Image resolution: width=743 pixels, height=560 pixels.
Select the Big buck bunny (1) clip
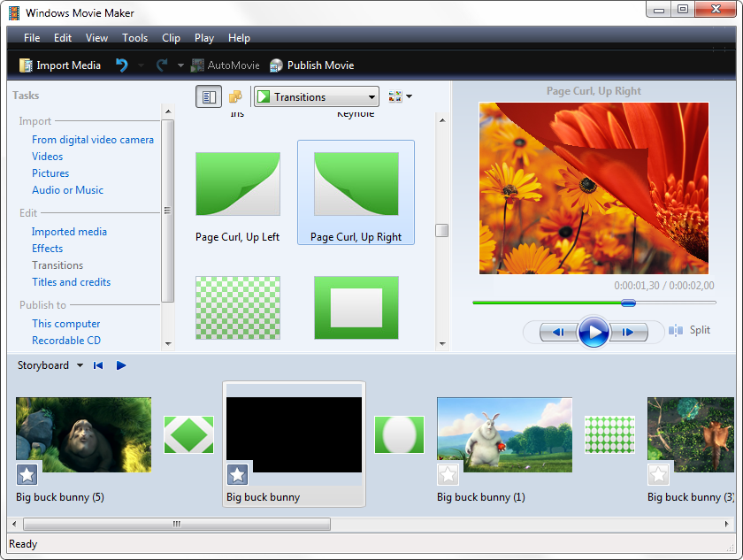[x=505, y=434]
